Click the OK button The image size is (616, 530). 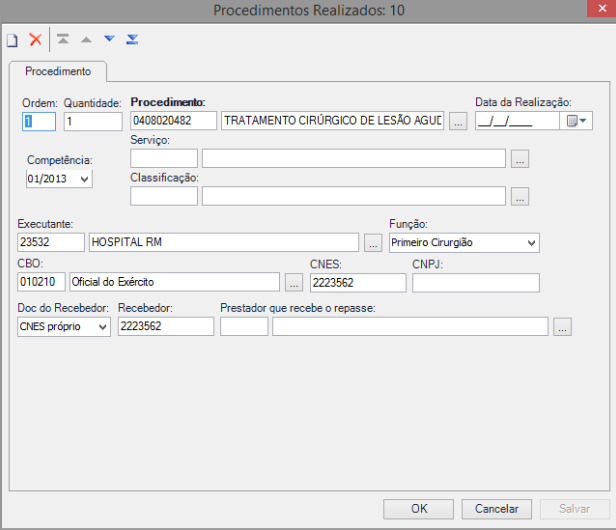(418, 509)
